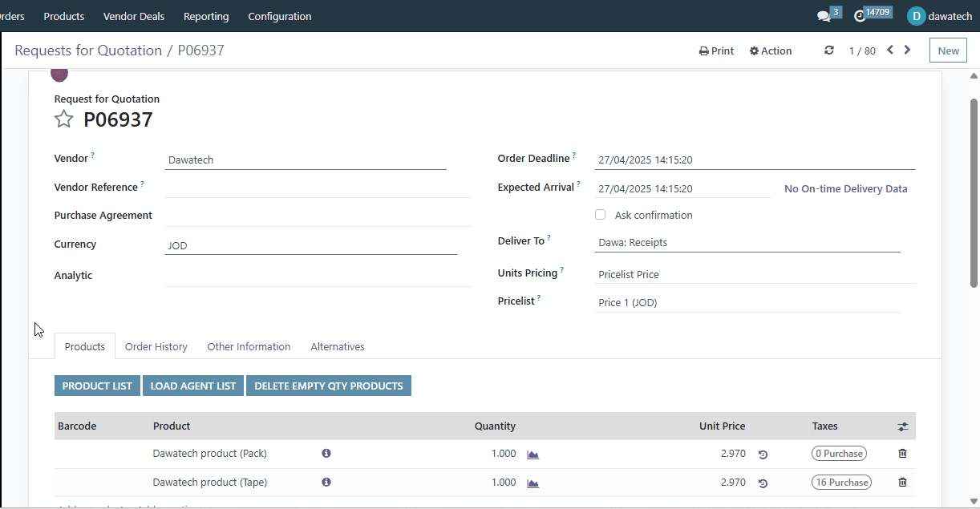
Task: Click the Unit Price column header
Action: point(723,426)
